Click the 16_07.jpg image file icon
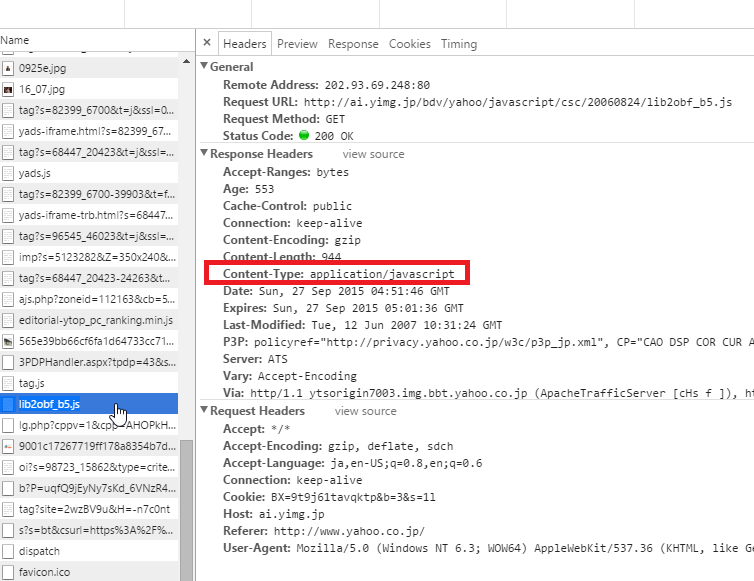Viewport: 754px width, 581px height. 8,89
